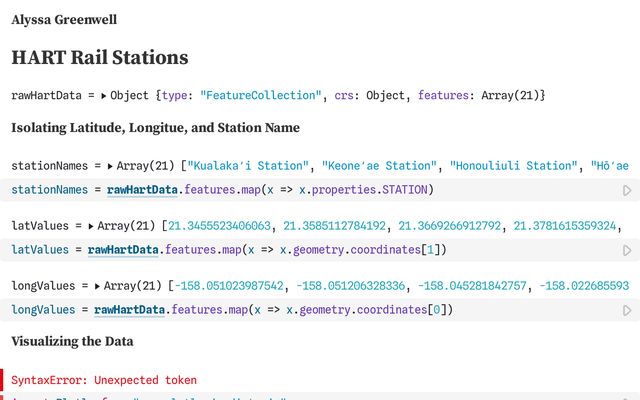Click the "Honouliuli Station" value

[x=513, y=166]
